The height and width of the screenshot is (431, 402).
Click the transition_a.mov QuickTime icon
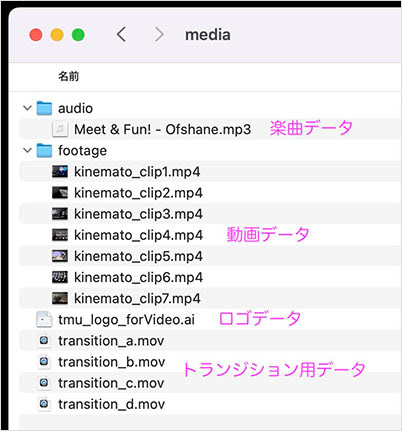(x=44, y=341)
